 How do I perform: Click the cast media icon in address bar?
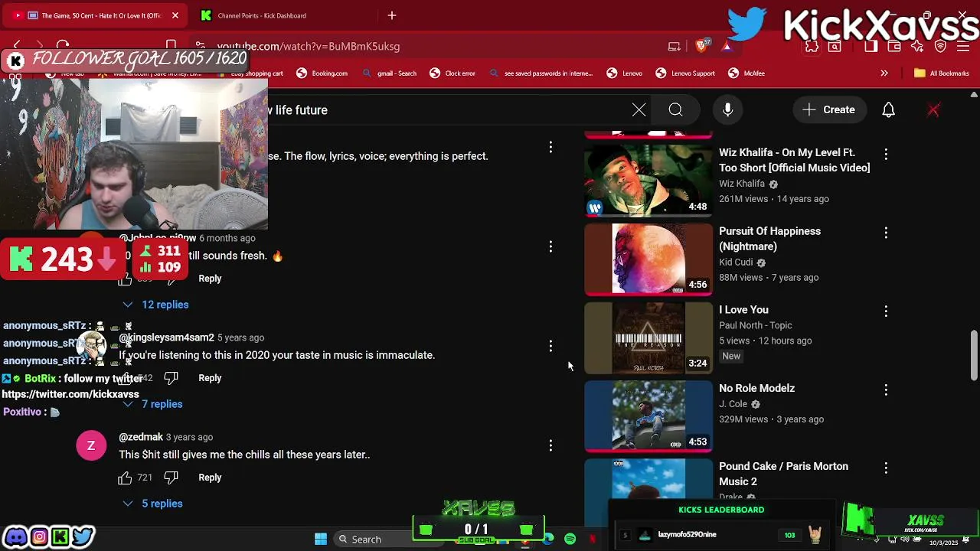pos(674,47)
